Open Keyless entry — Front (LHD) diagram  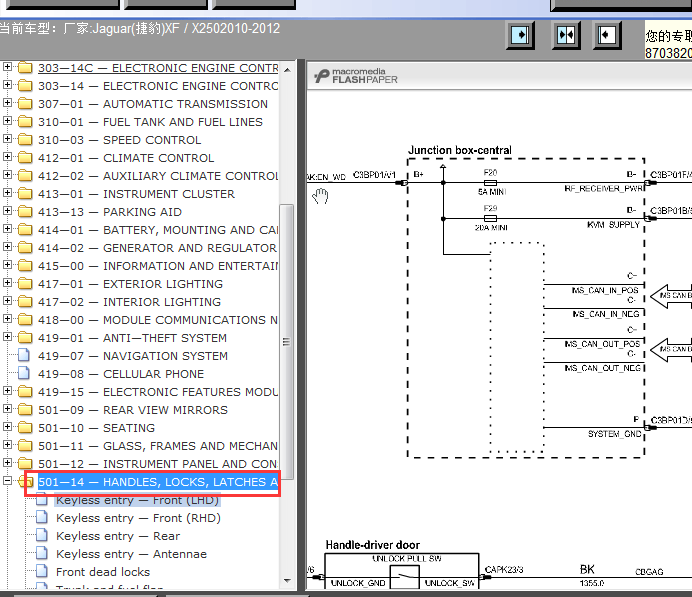click(x=138, y=500)
